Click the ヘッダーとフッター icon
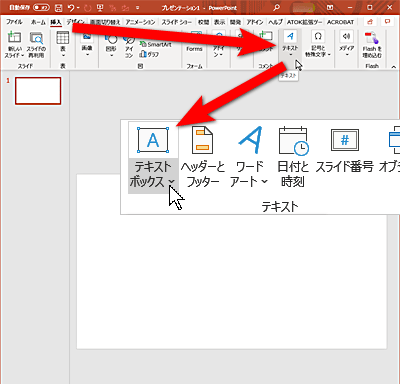This screenshot has width=400, height=384. coord(202,141)
